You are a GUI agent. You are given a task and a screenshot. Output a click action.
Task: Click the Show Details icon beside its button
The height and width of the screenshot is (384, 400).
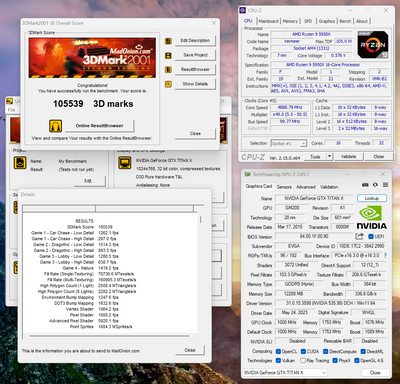(x=168, y=84)
